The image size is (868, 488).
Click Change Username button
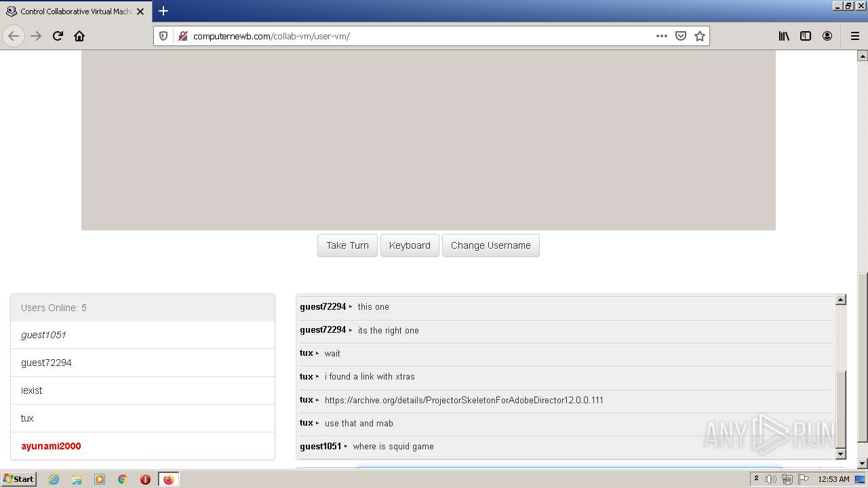(x=491, y=245)
